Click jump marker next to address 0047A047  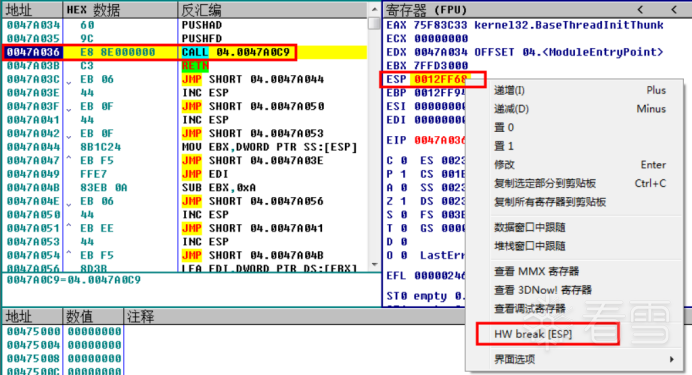click(69, 158)
